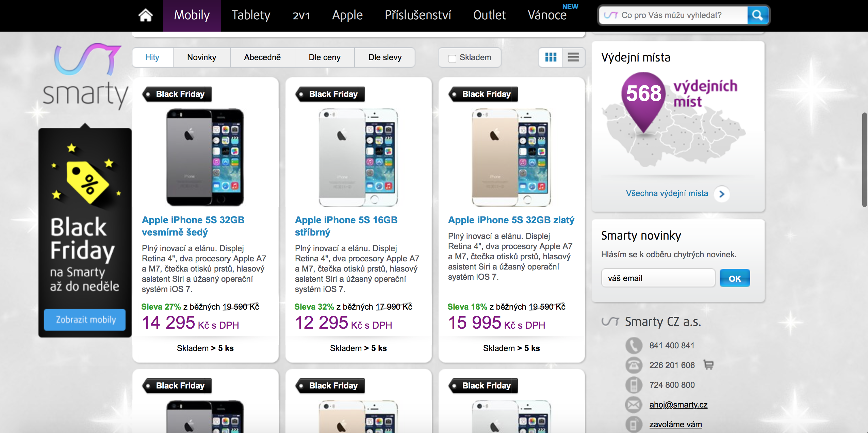Select the Novinky sorting tab

[x=201, y=57]
